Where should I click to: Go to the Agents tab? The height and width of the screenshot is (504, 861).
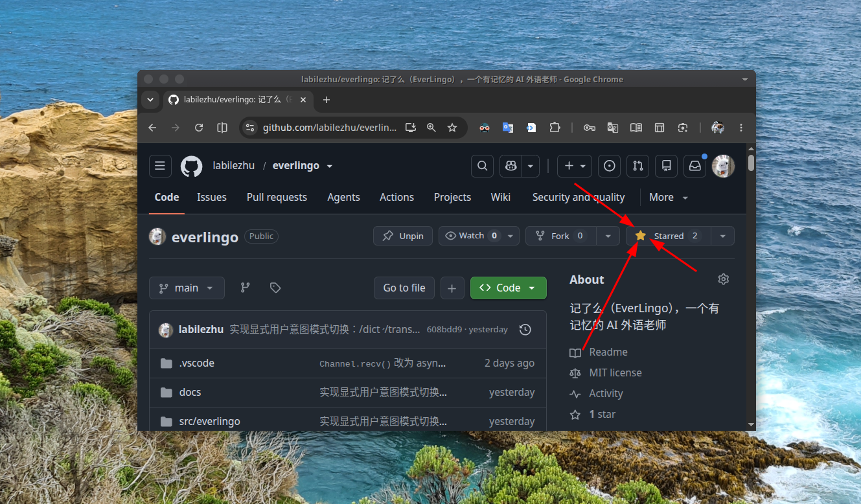click(343, 197)
